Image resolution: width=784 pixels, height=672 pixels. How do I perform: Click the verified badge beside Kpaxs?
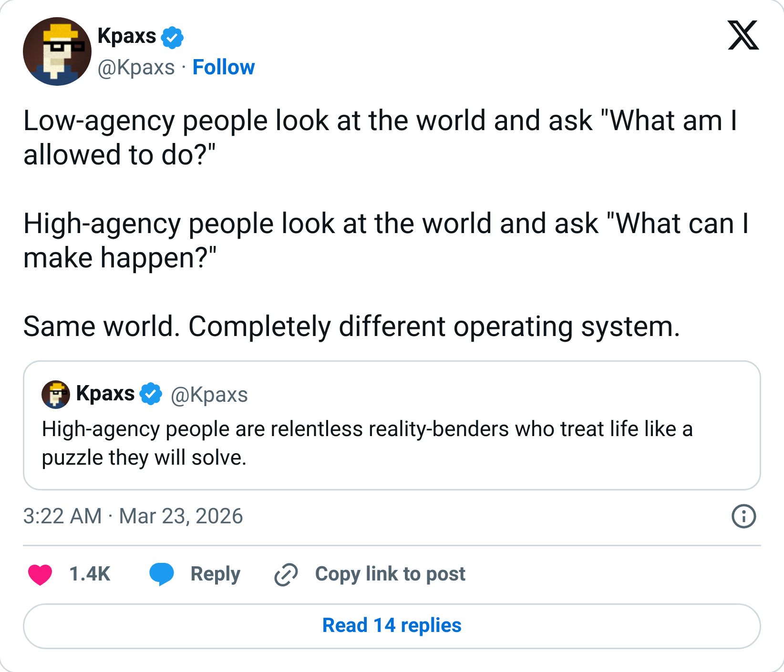(172, 38)
